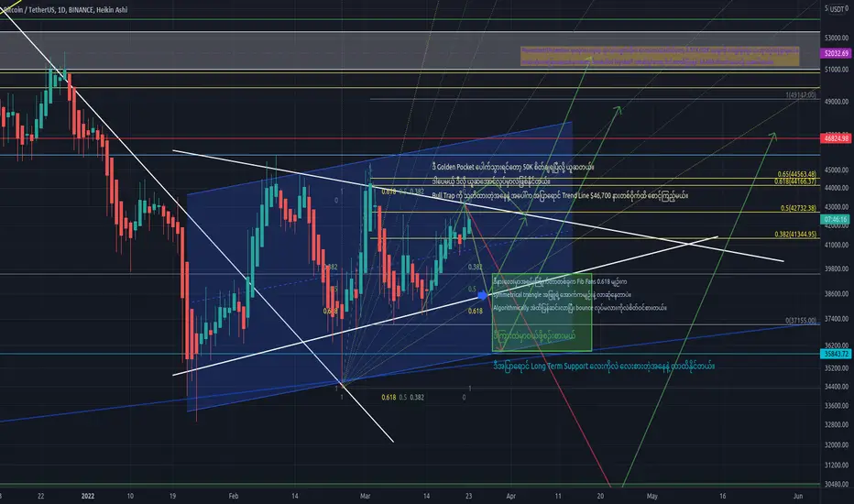The image size is (854, 504).
Task: Click the Mar label on time axis
Action: (365, 497)
